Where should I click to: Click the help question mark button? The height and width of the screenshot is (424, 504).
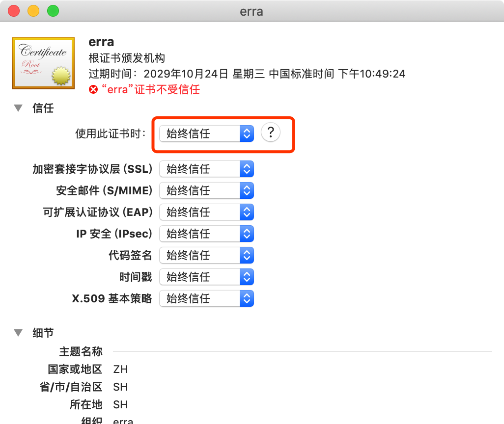(x=270, y=133)
